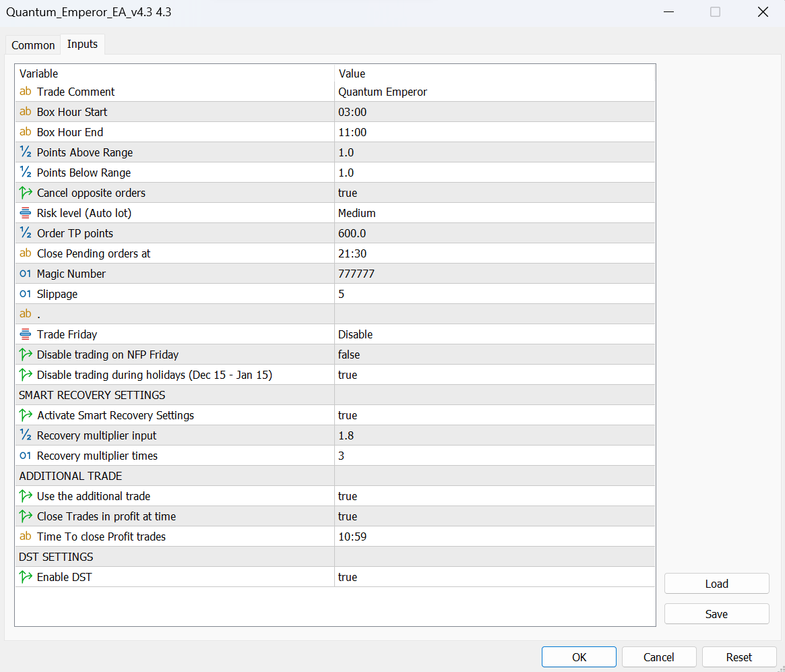Open Risk level dropdown showing Medium
Image resolution: width=785 pixels, height=672 pixels.
pyautogui.click(x=495, y=213)
